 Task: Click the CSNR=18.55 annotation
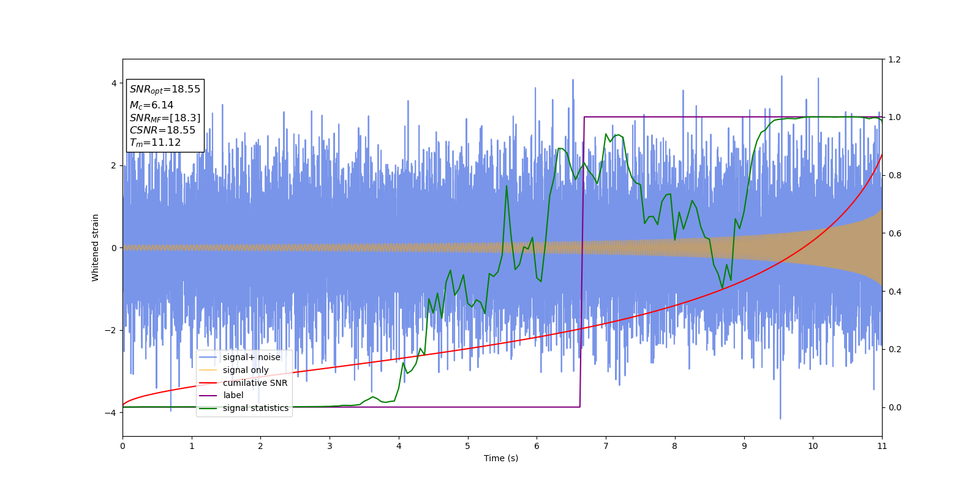click(162, 130)
